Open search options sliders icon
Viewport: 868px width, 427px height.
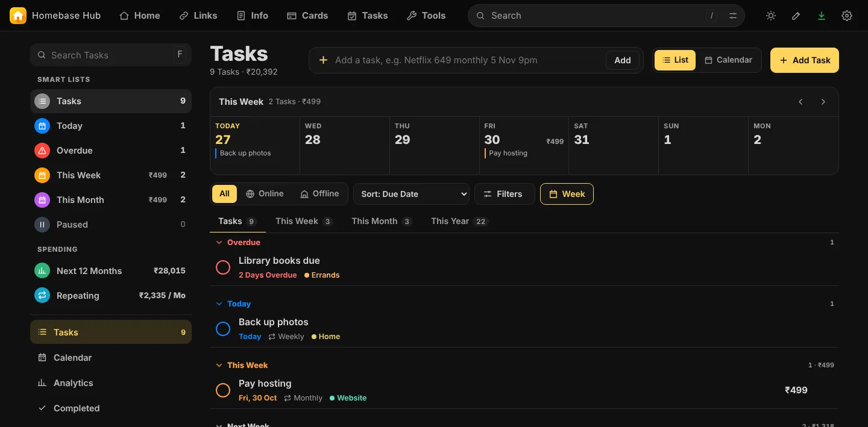[x=733, y=16]
